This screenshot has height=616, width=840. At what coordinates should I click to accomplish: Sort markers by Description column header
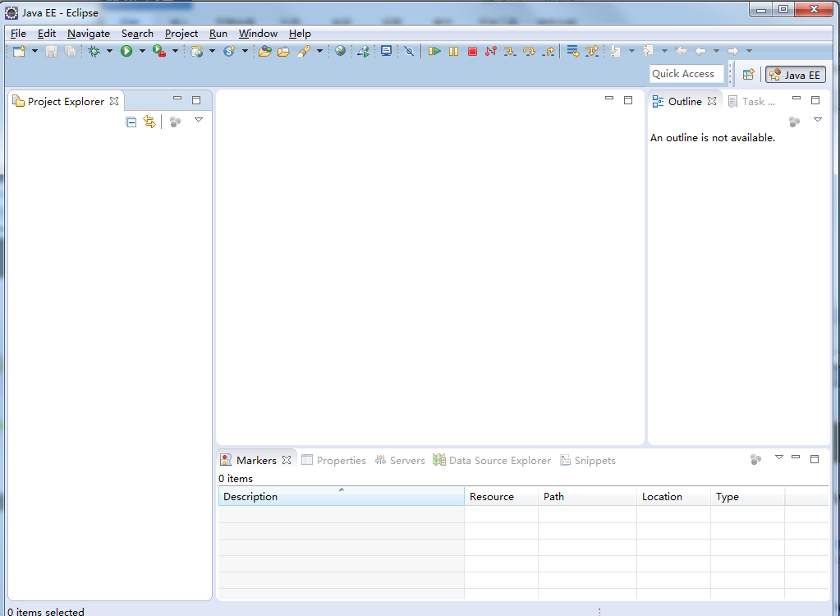point(341,497)
